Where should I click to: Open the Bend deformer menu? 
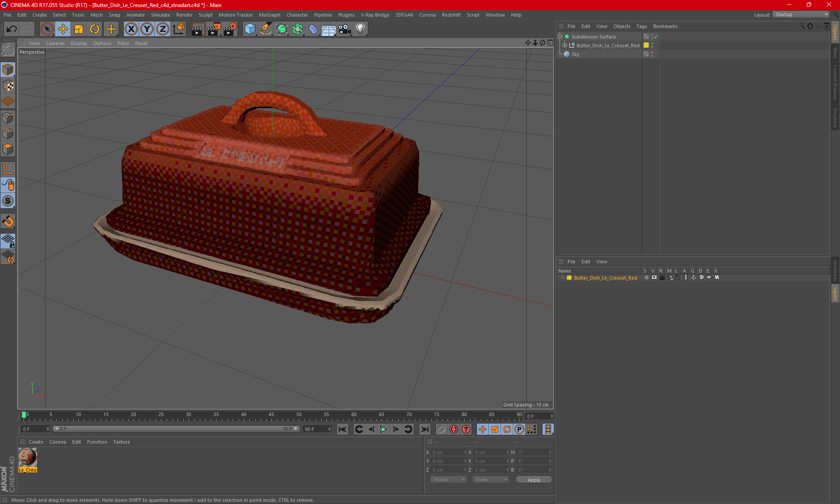tap(313, 29)
